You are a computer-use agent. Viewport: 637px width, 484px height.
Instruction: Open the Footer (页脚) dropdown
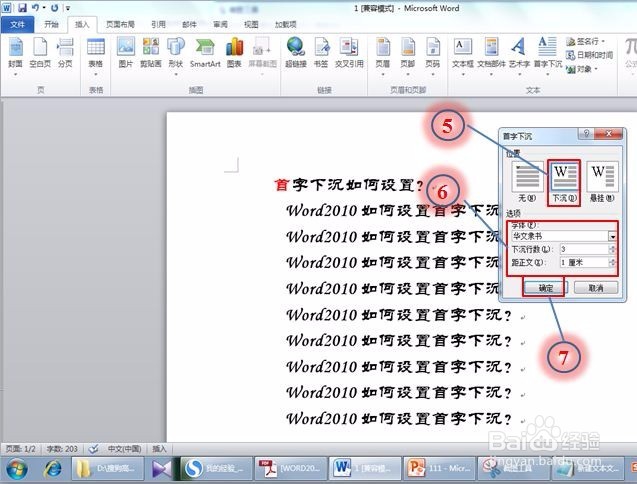click(x=407, y=56)
